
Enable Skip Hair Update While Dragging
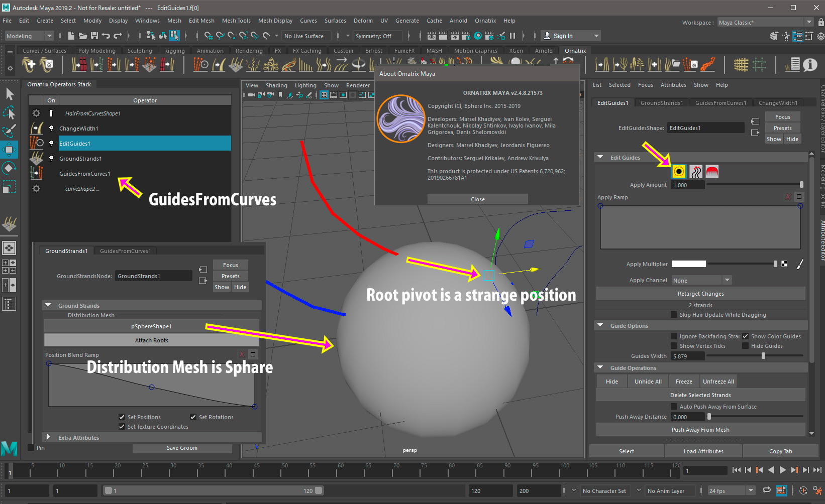pos(674,315)
